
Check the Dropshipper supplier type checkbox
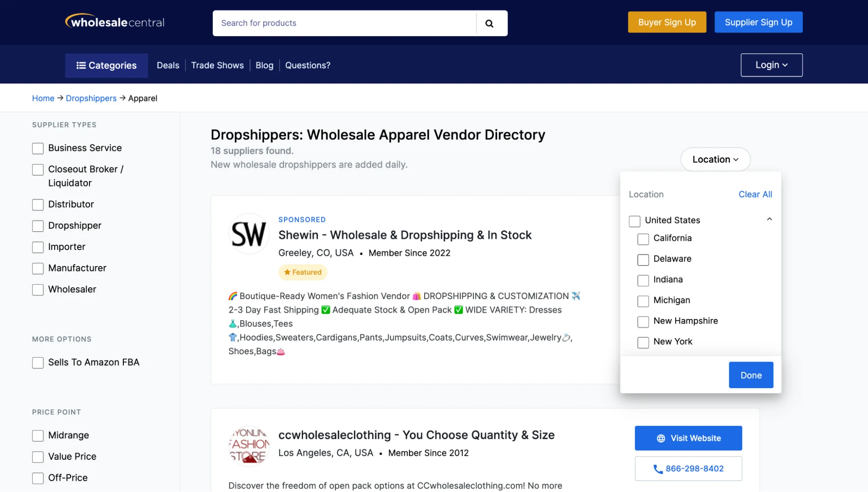click(38, 226)
